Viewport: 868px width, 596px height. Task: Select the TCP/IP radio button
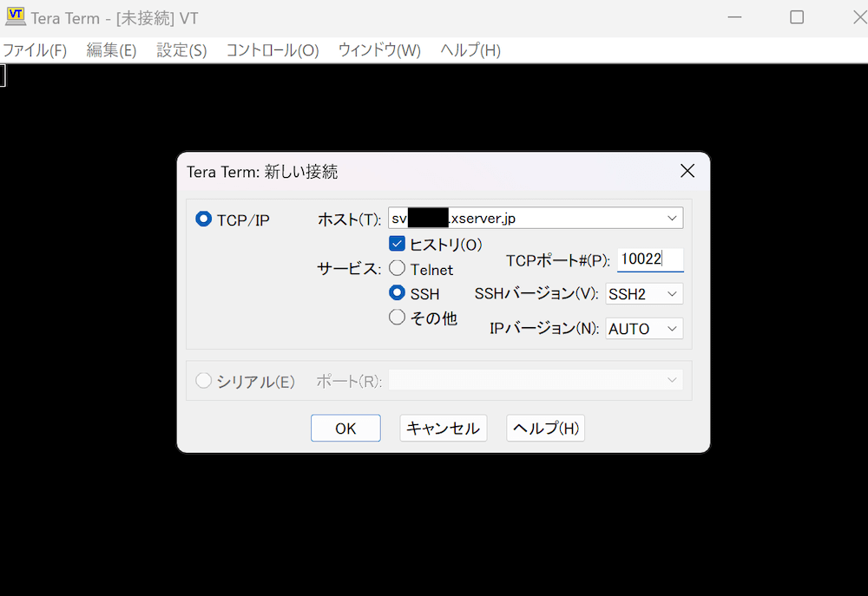[203, 219]
